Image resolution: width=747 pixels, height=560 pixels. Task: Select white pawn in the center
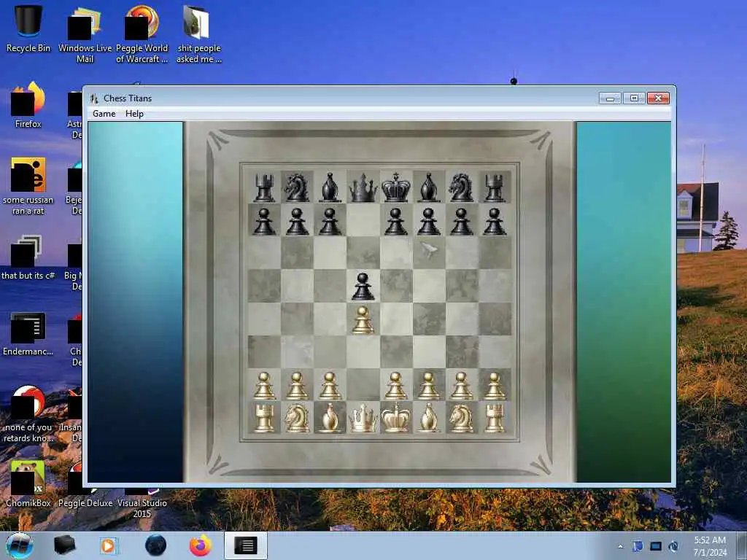[x=363, y=319]
